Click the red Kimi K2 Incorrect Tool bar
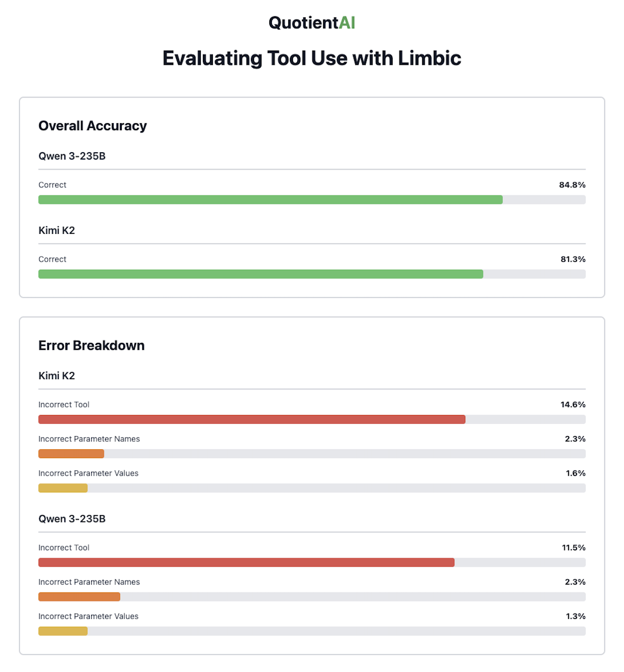Viewport: 624px width, 672px height. coord(252,419)
